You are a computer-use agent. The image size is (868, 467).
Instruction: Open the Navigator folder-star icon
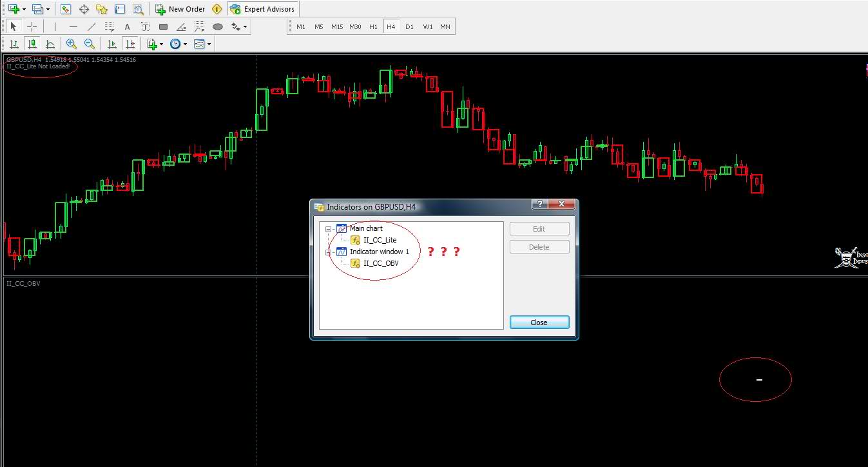coord(102,9)
